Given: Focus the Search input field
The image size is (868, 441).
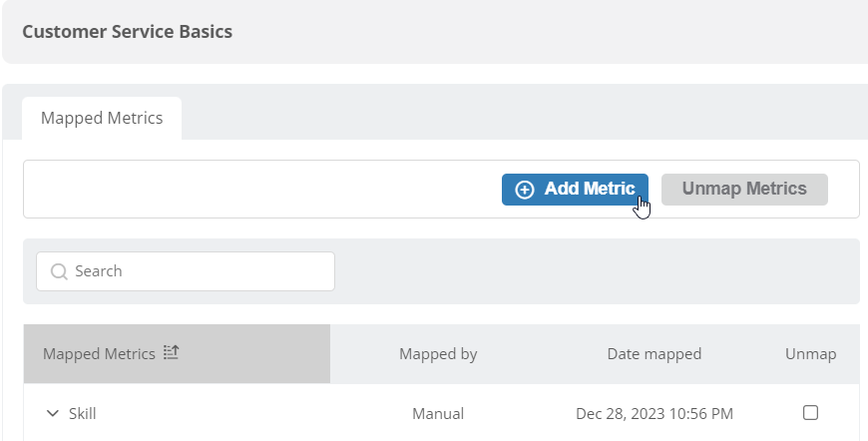Looking at the screenshot, I should tap(186, 271).
